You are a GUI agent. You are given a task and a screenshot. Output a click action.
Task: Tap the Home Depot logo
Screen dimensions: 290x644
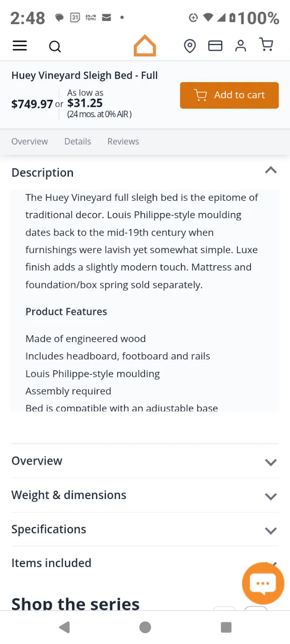tap(145, 45)
